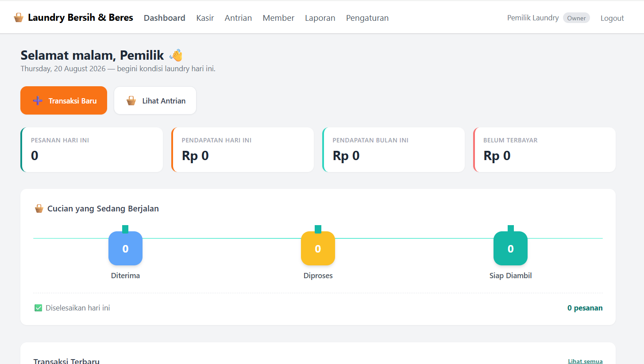Screen dimensions: 644x364
Task: Click the teal Siap Diambil hanging tag
Action: point(510,248)
